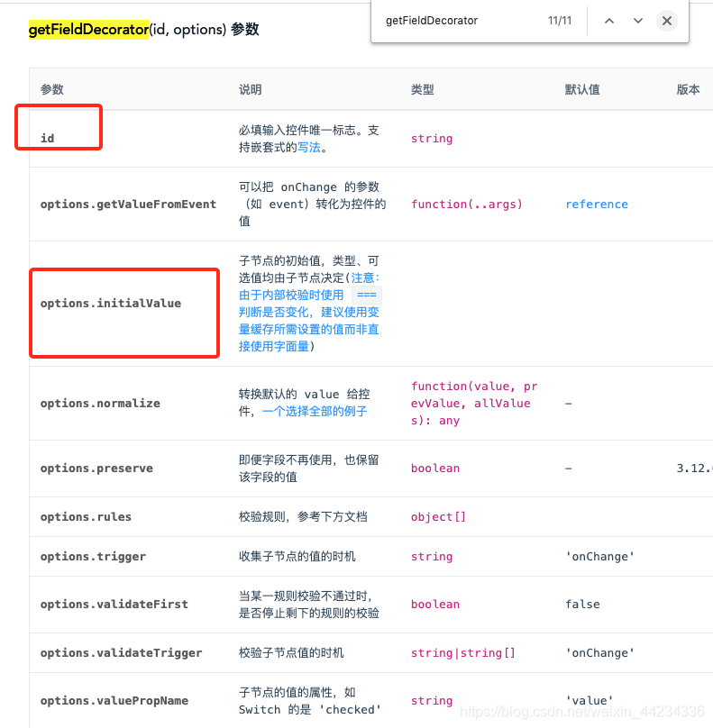Screen dimensions: 713x728
Task: Click the 校验规则，参考下方文档 description
Action: [303, 517]
